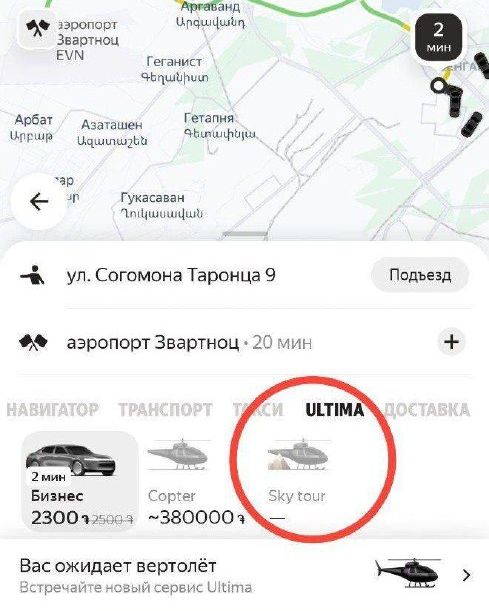The image size is (489, 611).
Task: Expand the bottom sheet via drag handle
Action: 245,234
